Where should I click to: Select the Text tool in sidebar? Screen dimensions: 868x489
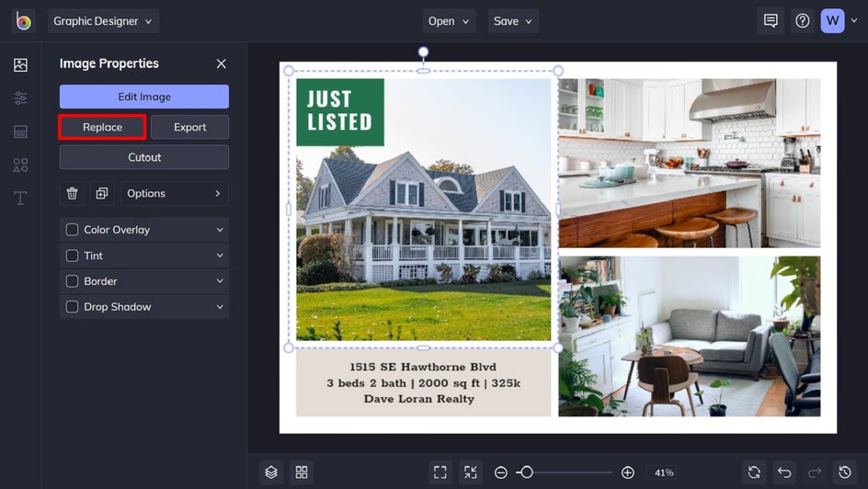[20, 199]
